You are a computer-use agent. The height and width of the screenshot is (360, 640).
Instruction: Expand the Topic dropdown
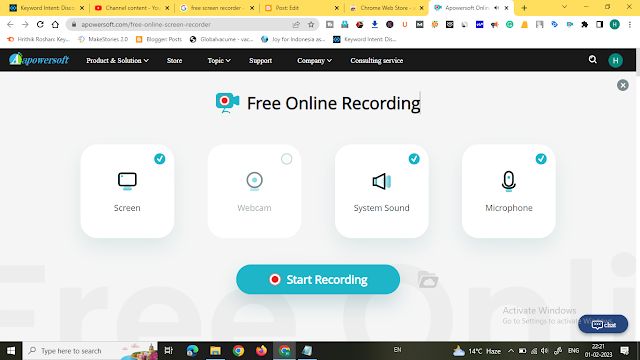click(x=219, y=60)
